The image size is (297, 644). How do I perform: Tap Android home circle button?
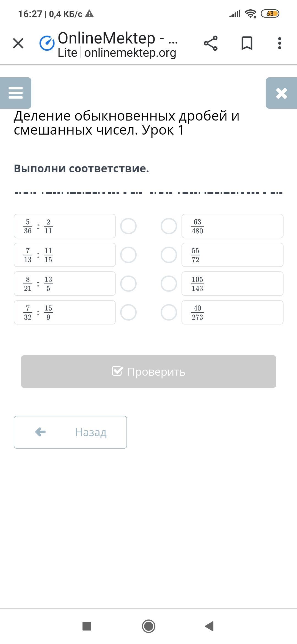[x=148, y=626]
